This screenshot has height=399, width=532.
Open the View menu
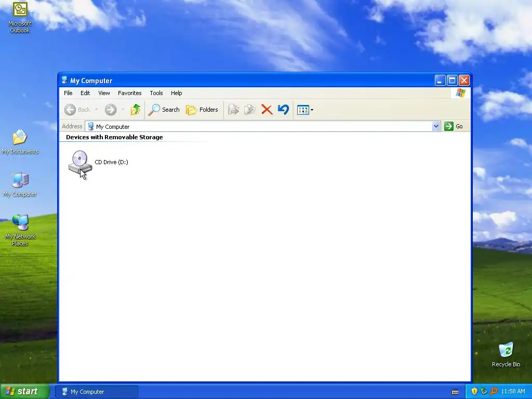click(104, 93)
